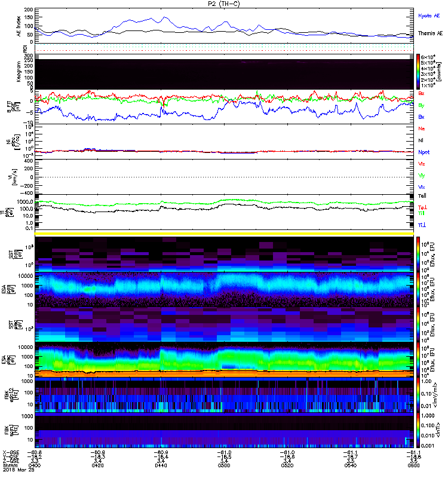Screen dimensions: 448x478
Task: Select the '-60.8' X-GSE value
Action: tap(35, 452)
